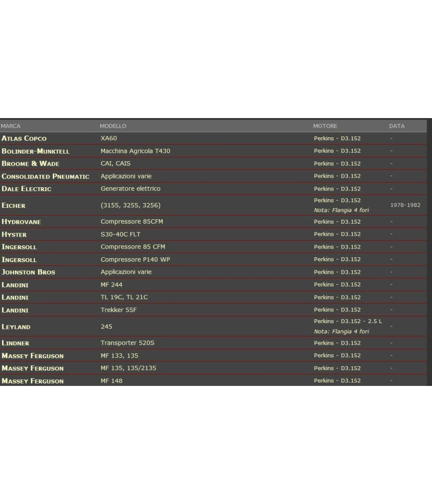Select Consolidated Pneumatic brand
Image resolution: width=432 pixels, height=504 pixels.
click(45, 176)
